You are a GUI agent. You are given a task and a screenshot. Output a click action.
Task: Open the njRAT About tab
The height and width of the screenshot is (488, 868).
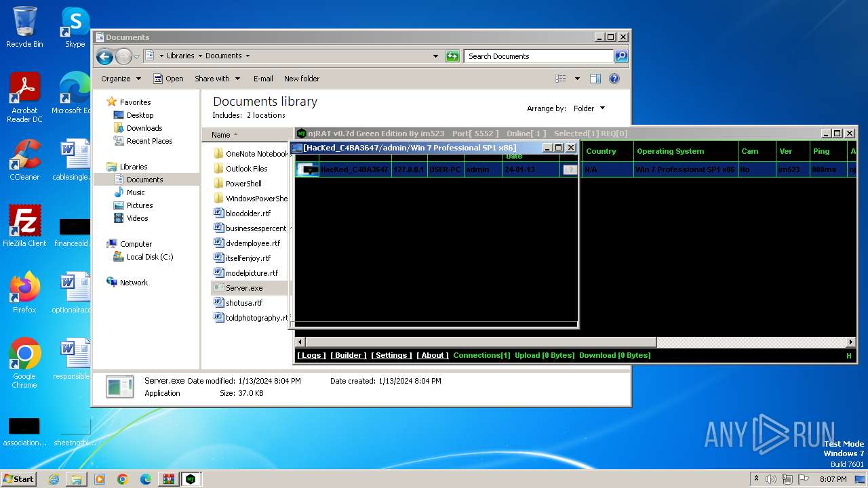pos(433,355)
